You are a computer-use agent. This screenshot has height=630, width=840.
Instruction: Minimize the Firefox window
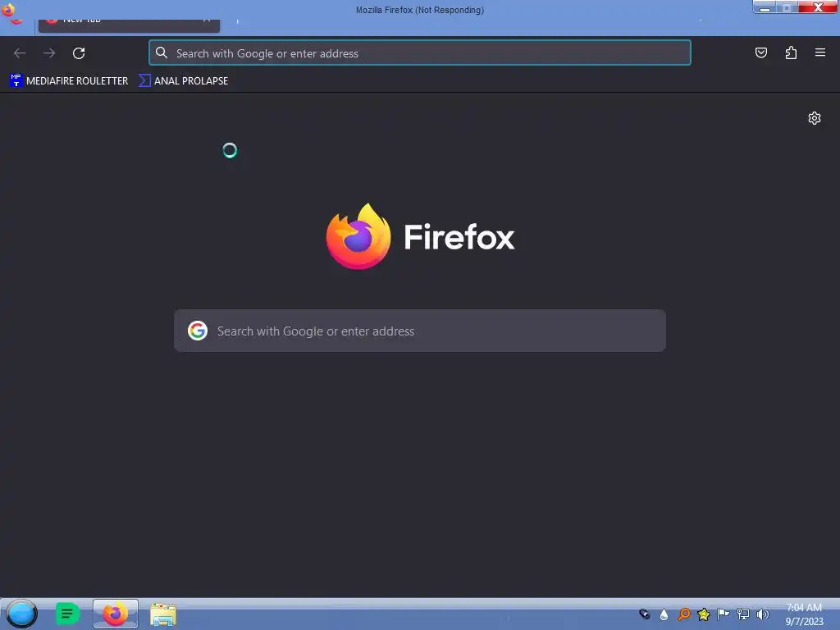(765, 7)
